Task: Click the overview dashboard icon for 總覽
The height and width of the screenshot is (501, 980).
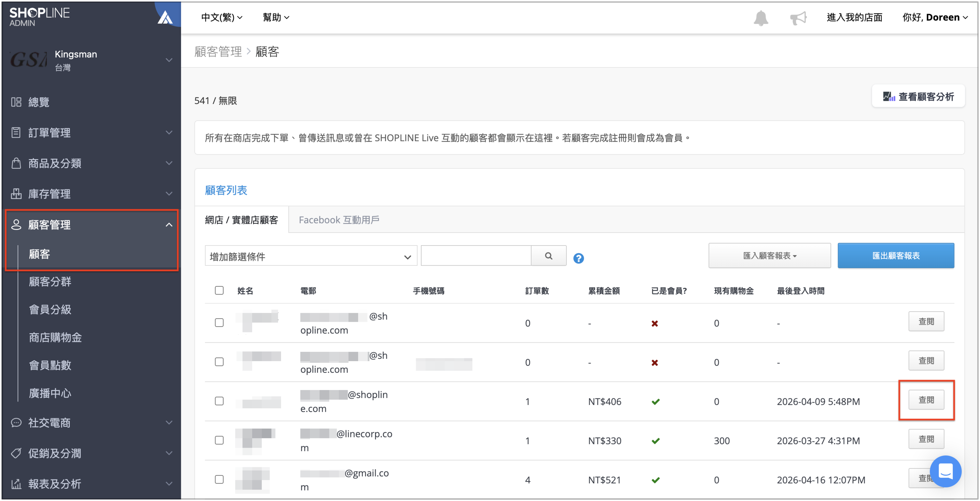Action: click(x=16, y=102)
